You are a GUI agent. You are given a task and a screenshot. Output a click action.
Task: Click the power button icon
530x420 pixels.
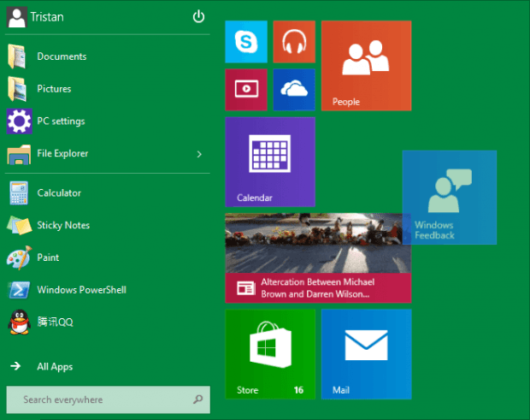pos(198,17)
